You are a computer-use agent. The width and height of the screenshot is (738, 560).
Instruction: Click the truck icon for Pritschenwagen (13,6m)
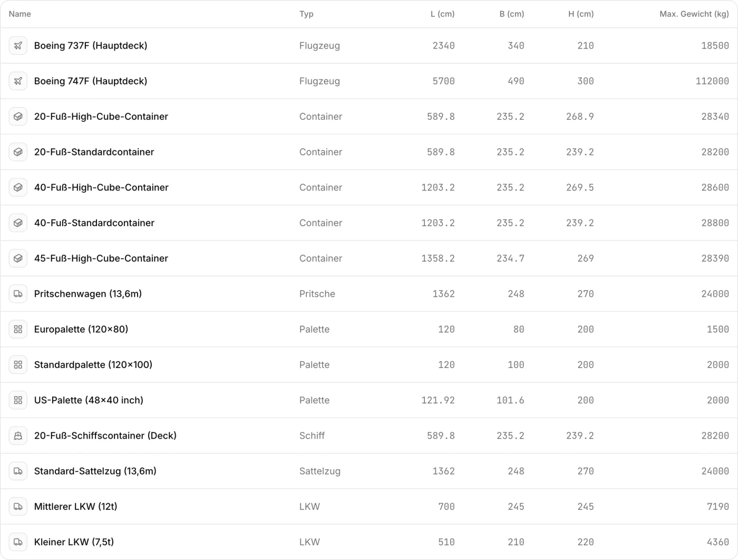[18, 294]
